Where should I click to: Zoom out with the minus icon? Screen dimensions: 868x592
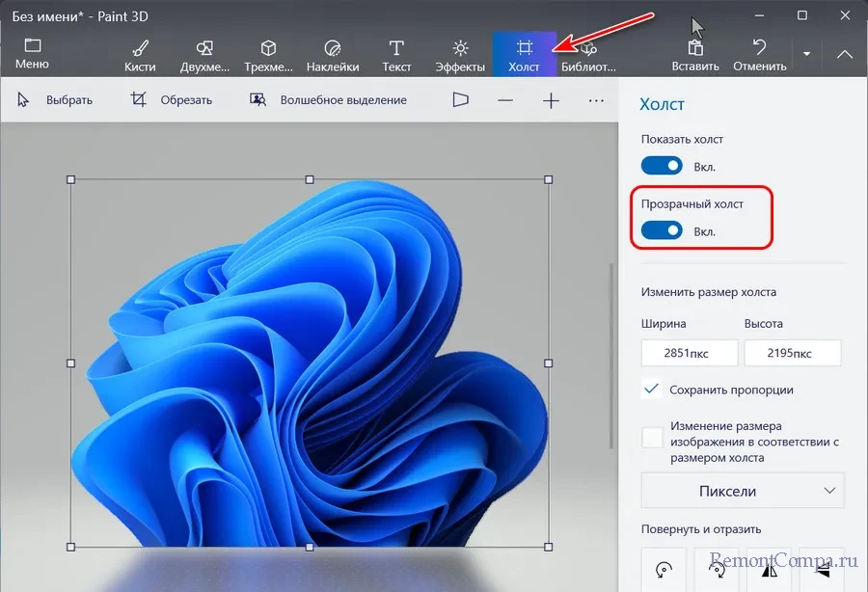pos(505,99)
